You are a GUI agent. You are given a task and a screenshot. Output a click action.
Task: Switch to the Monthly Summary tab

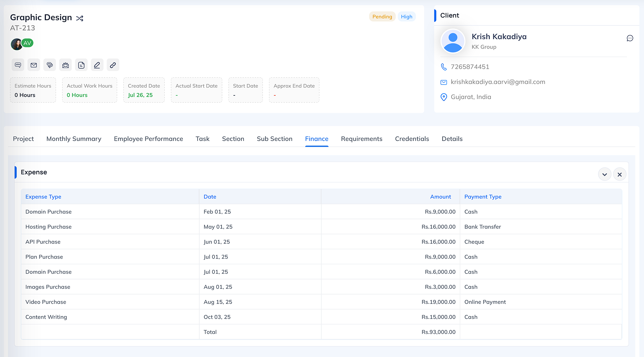(x=74, y=139)
